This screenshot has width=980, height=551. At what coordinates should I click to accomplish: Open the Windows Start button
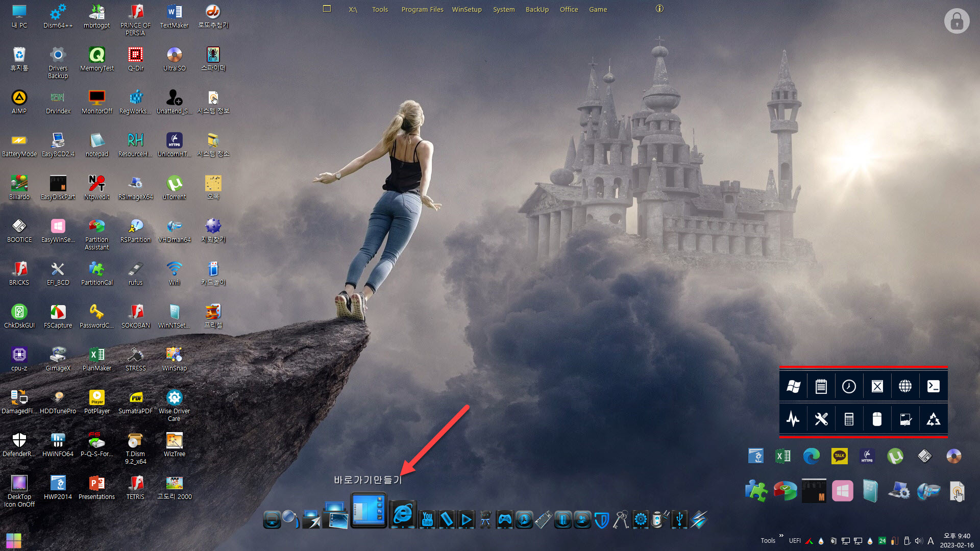tap(14, 541)
